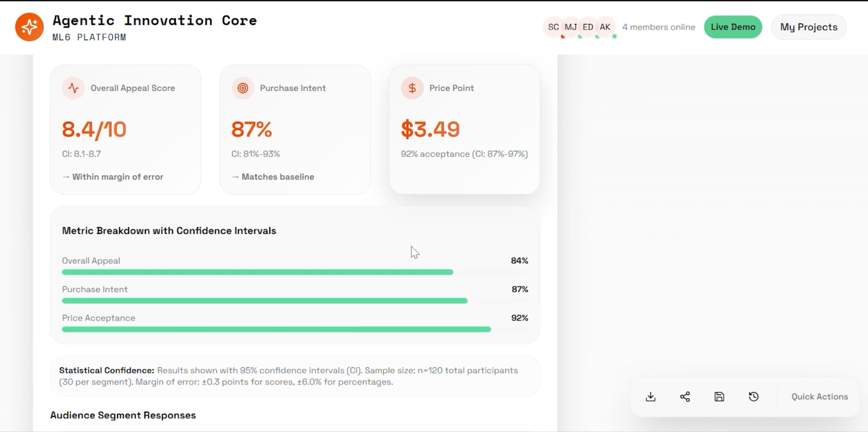The height and width of the screenshot is (432, 868).
Task: Click the share icon in Quick Actions
Action: tap(685, 397)
